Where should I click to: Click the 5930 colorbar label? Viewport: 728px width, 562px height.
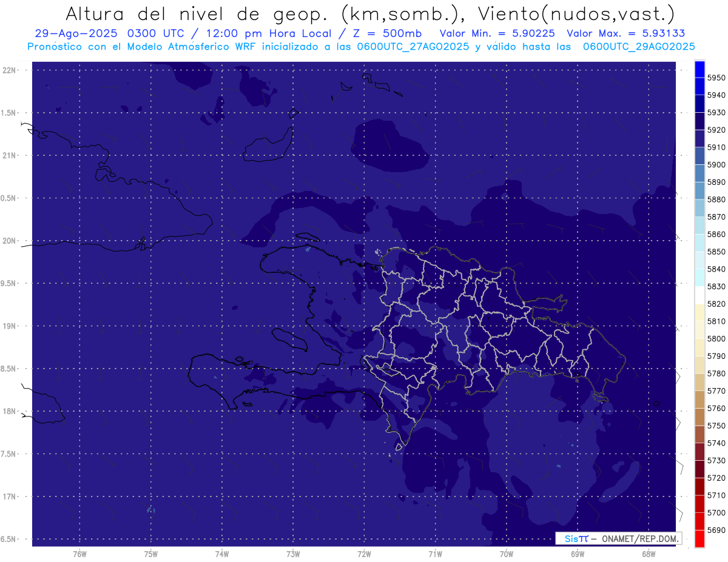click(x=716, y=113)
